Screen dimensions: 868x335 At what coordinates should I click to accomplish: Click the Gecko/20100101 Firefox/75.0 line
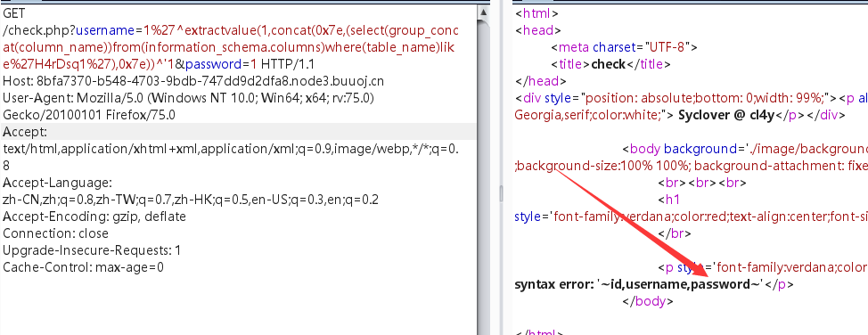coord(89,115)
